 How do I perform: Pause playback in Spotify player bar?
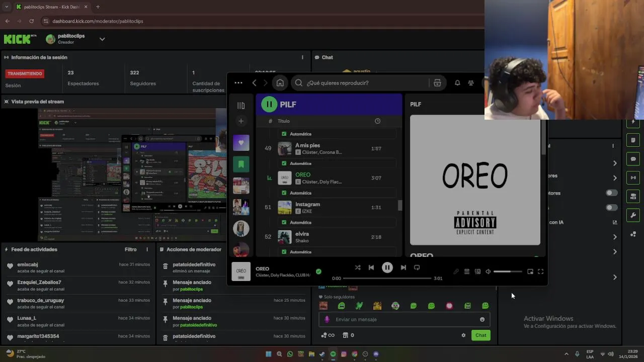point(387,267)
